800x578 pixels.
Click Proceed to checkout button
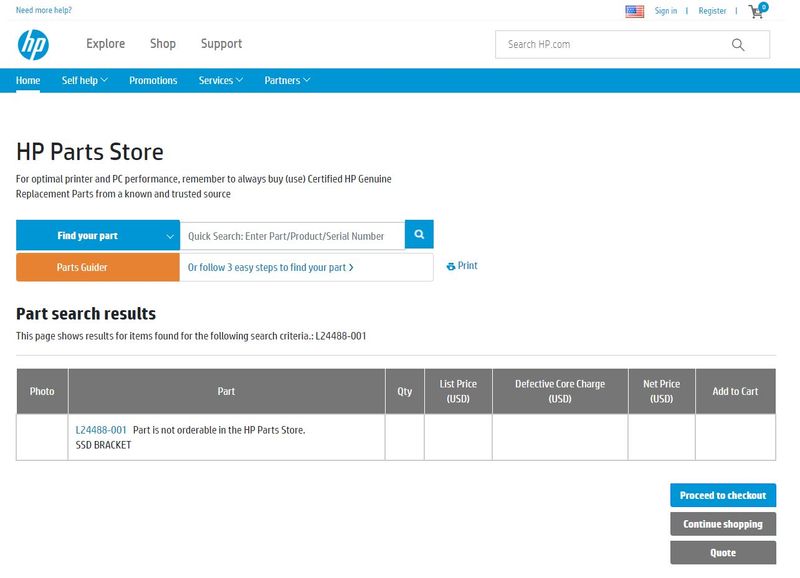coord(722,496)
